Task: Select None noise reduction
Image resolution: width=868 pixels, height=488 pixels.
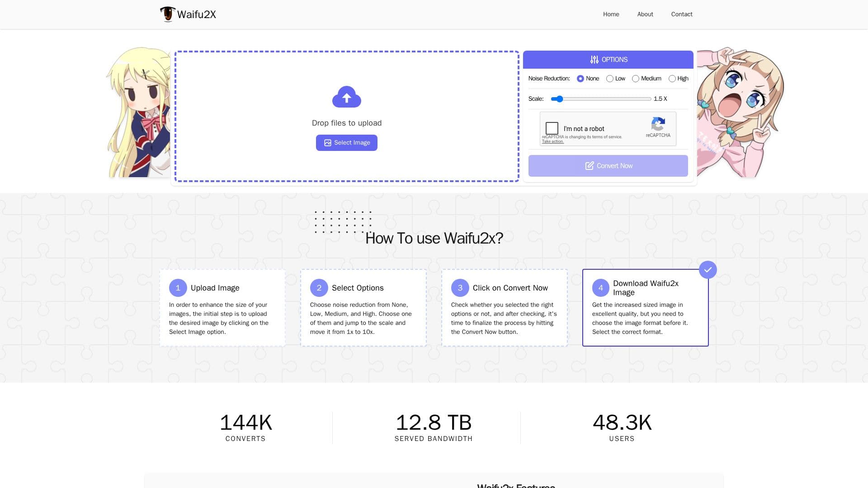Action: pyautogui.click(x=580, y=79)
